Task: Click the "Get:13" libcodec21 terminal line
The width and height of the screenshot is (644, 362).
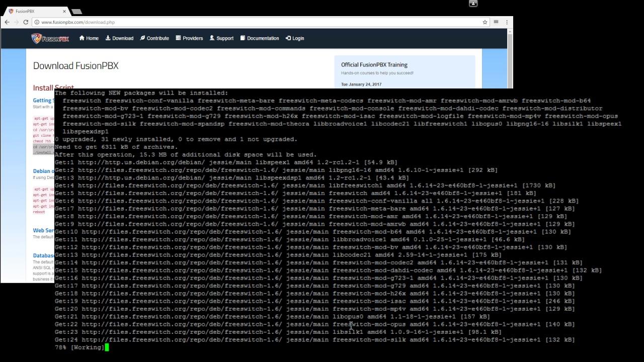Action: point(278,255)
